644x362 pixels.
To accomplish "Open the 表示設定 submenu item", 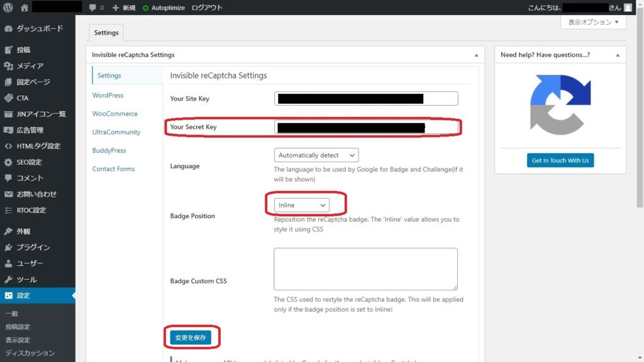I will 18,340.
